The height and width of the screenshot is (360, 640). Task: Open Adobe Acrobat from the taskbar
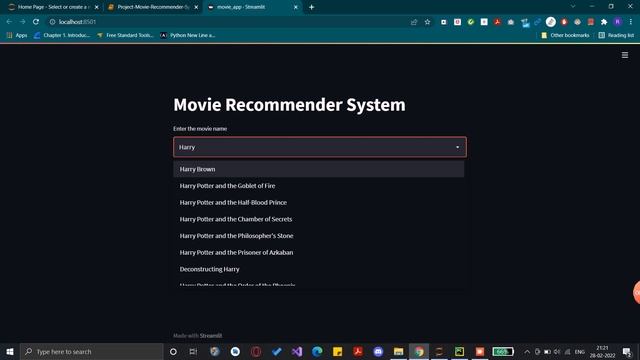pyautogui.click(x=358, y=351)
